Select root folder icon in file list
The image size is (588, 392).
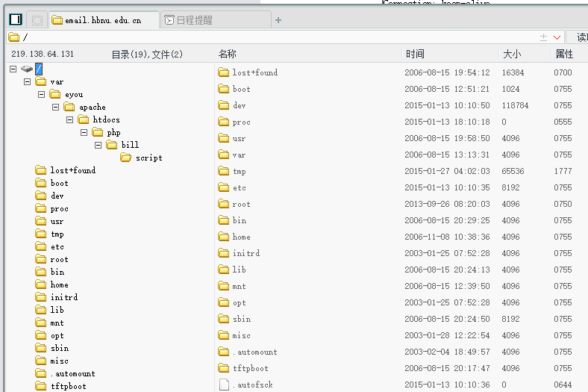[224, 204]
